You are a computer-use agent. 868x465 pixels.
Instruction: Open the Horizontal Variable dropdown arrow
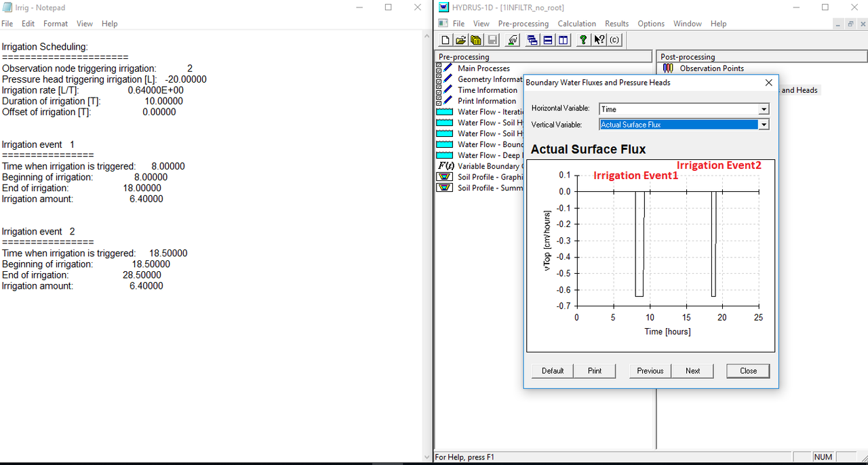coord(764,109)
